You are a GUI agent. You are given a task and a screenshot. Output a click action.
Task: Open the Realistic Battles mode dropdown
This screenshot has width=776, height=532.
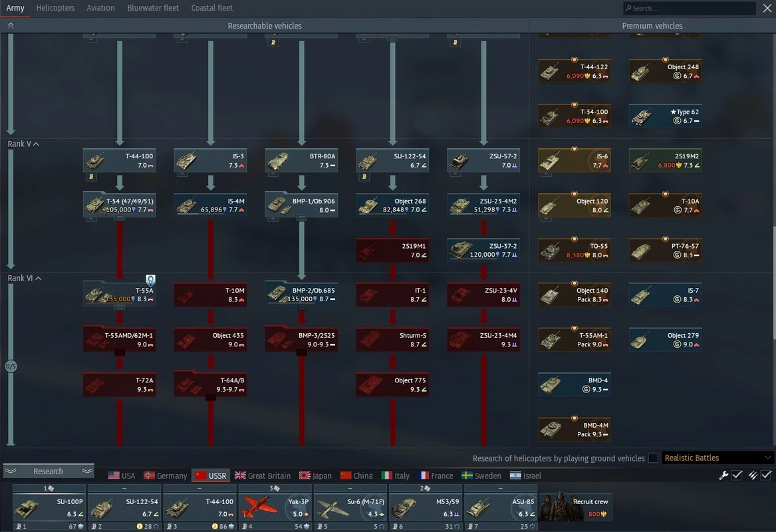point(717,458)
